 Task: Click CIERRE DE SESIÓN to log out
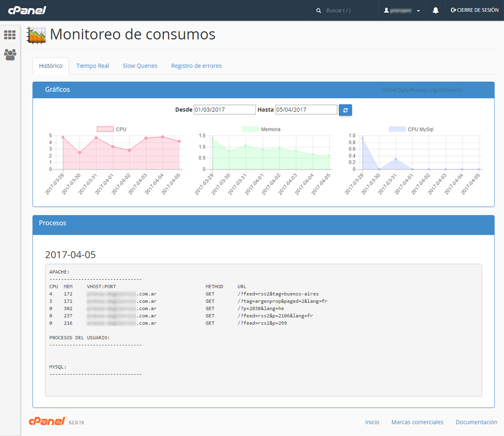pos(474,10)
